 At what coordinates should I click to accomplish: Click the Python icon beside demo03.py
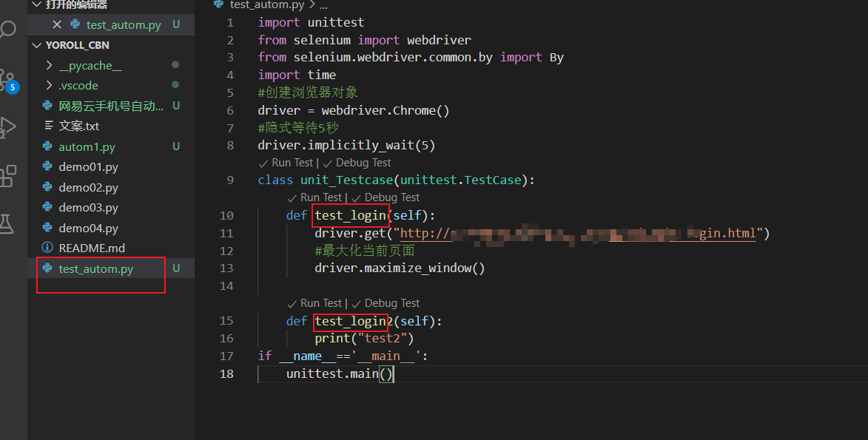pos(47,207)
